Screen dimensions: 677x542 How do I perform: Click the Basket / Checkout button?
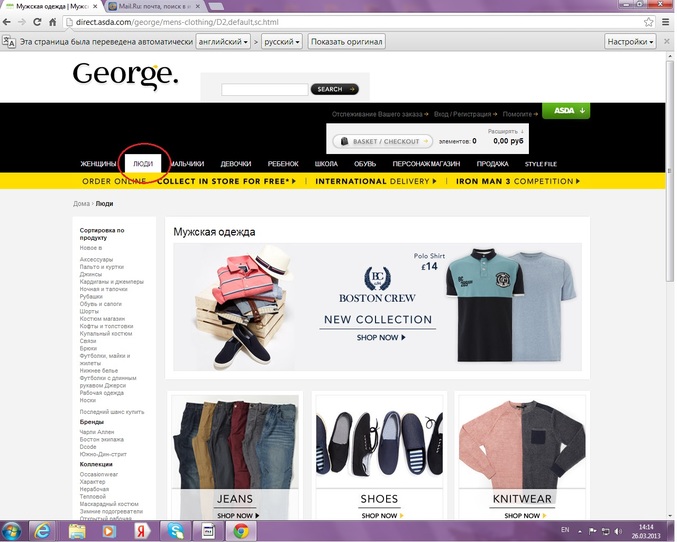(382, 142)
